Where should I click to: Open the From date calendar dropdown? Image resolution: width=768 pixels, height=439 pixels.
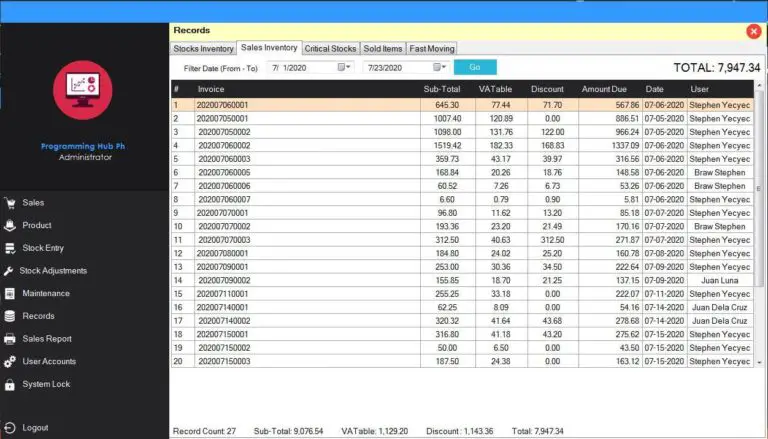344,67
